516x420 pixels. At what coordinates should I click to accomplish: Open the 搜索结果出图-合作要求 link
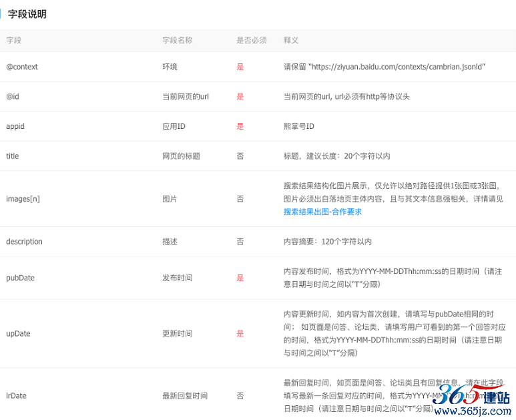322,212
